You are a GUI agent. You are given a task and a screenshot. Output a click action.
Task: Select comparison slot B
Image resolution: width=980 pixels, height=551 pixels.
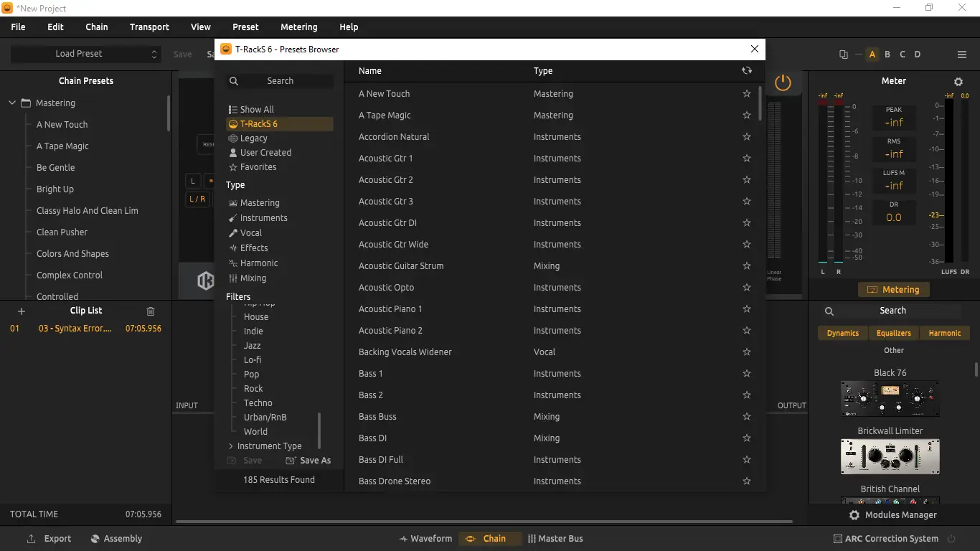[x=887, y=55]
